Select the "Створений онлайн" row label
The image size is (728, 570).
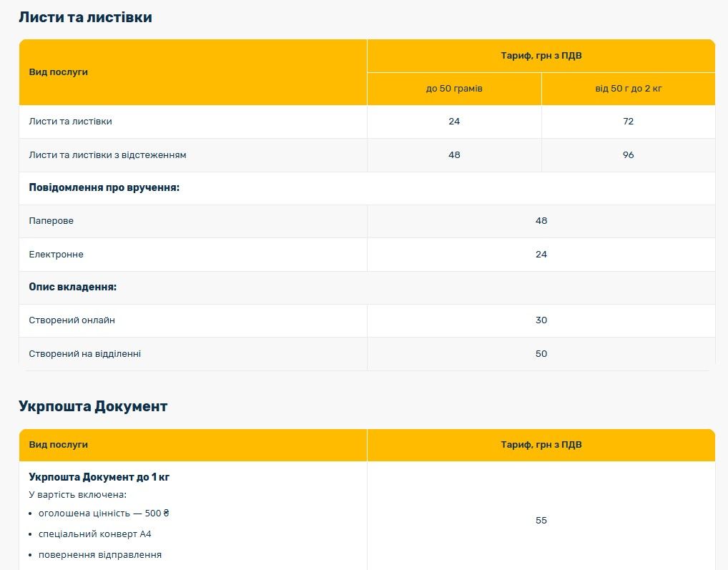click(x=72, y=320)
